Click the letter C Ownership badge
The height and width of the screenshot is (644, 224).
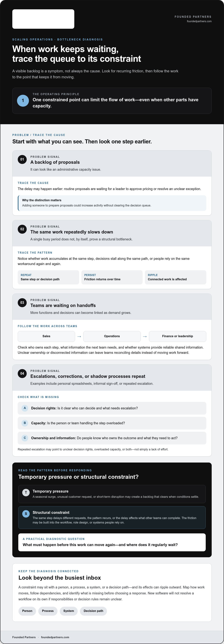pos(25,438)
